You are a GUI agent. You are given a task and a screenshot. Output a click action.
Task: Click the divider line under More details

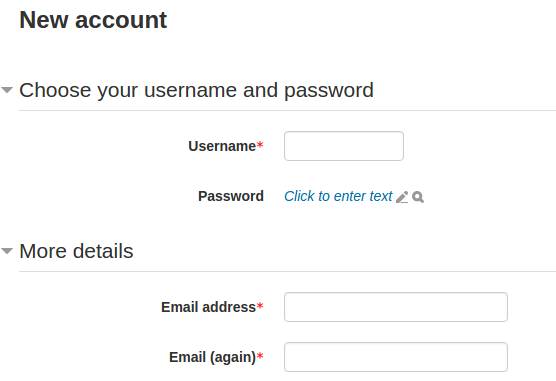287,271
